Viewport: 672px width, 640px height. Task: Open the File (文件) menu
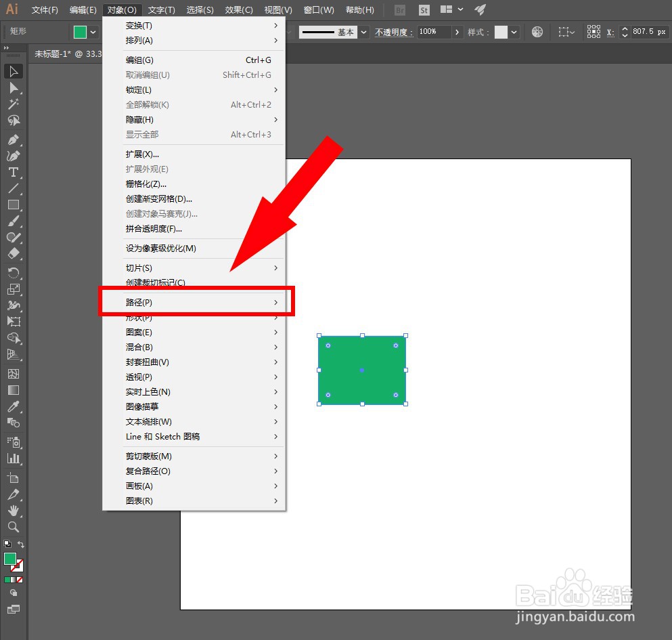tap(45, 10)
